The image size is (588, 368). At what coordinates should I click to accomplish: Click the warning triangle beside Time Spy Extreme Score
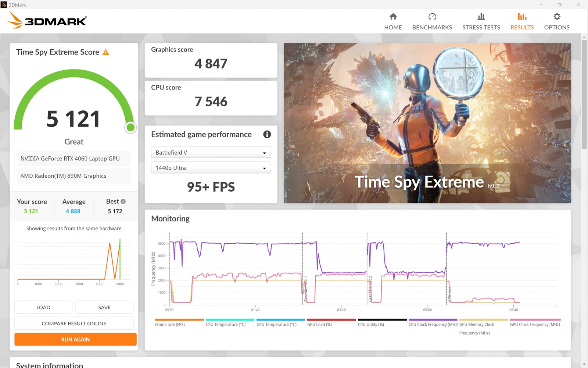point(106,52)
